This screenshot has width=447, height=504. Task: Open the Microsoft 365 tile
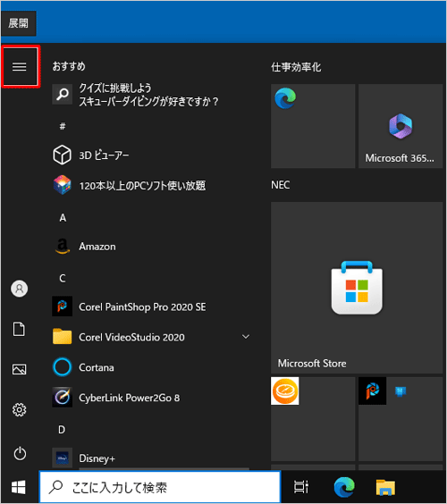[x=401, y=126]
